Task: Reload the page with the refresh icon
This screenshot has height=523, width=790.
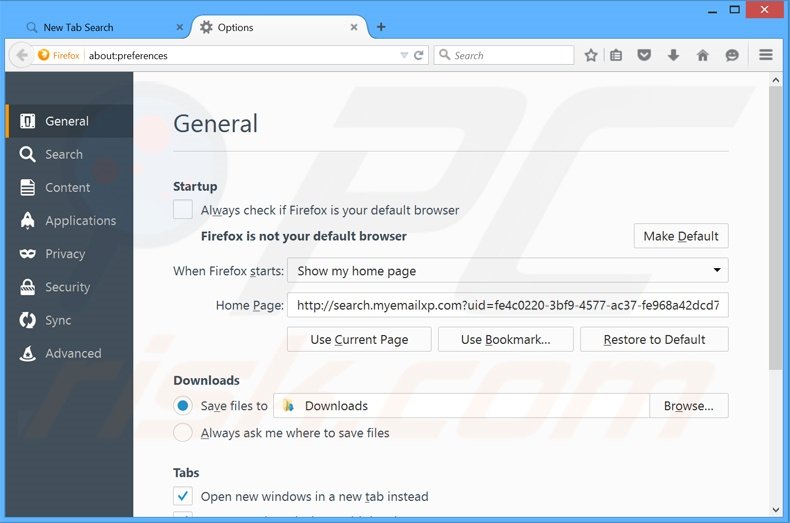Action: [418, 55]
